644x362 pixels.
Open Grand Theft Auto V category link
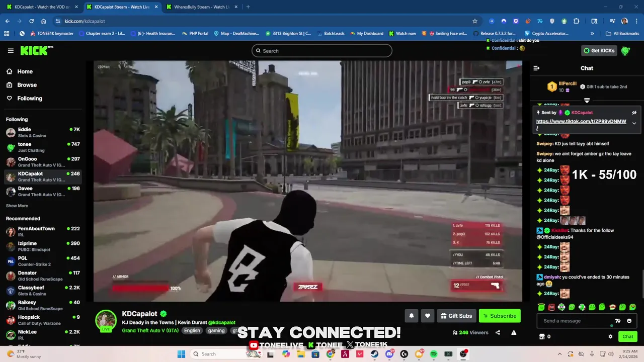point(150,330)
